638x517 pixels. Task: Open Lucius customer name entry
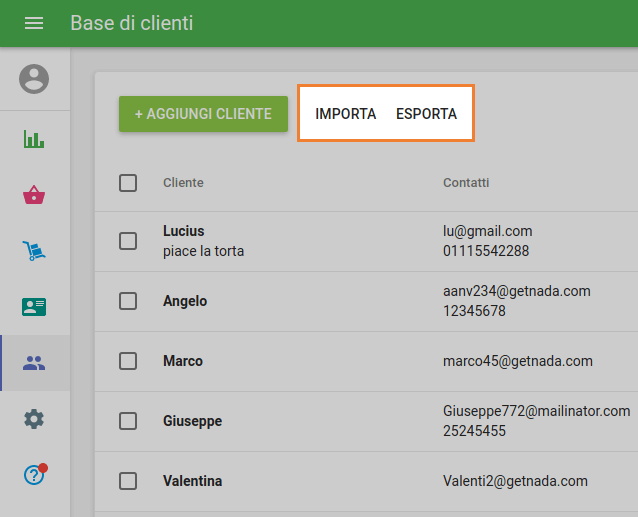(x=183, y=231)
